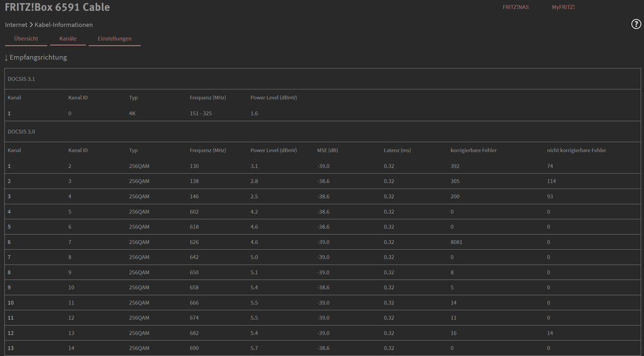The image size is (644, 356).
Task: Open the help question mark icon
Action: pos(636,24)
